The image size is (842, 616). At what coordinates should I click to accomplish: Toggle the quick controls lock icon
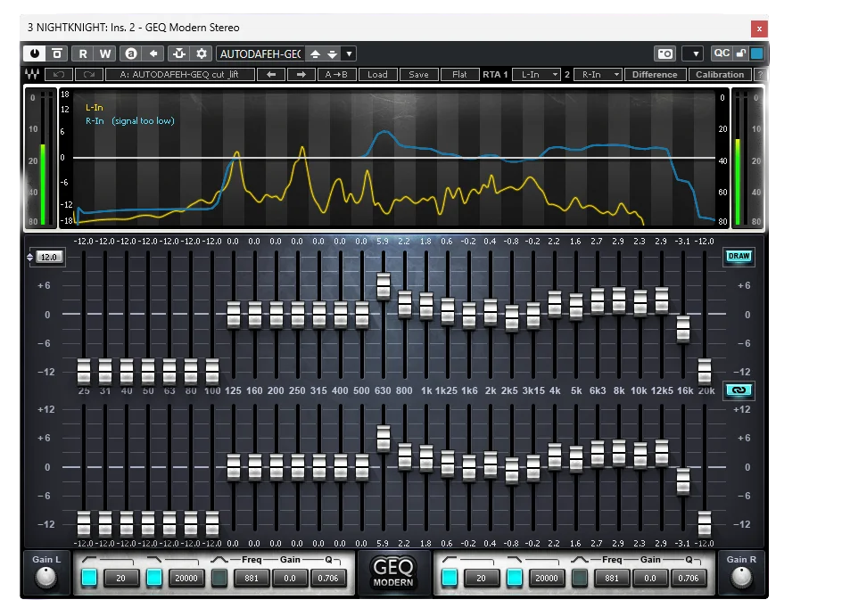pyautogui.click(x=741, y=53)
